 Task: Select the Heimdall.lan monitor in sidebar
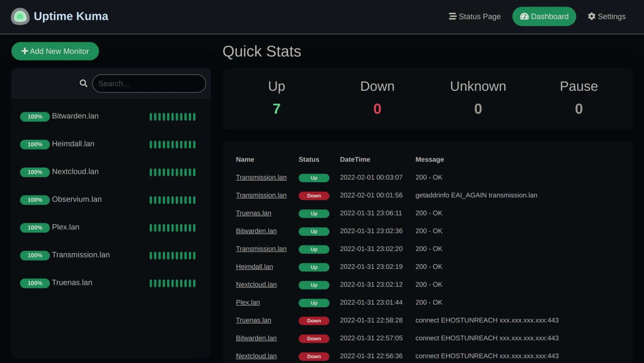[x=111, y=144]
